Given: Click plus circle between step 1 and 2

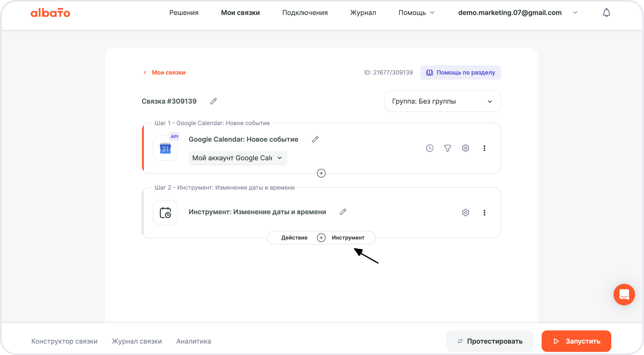Looking at the screenshot, I should coord(321,173).
